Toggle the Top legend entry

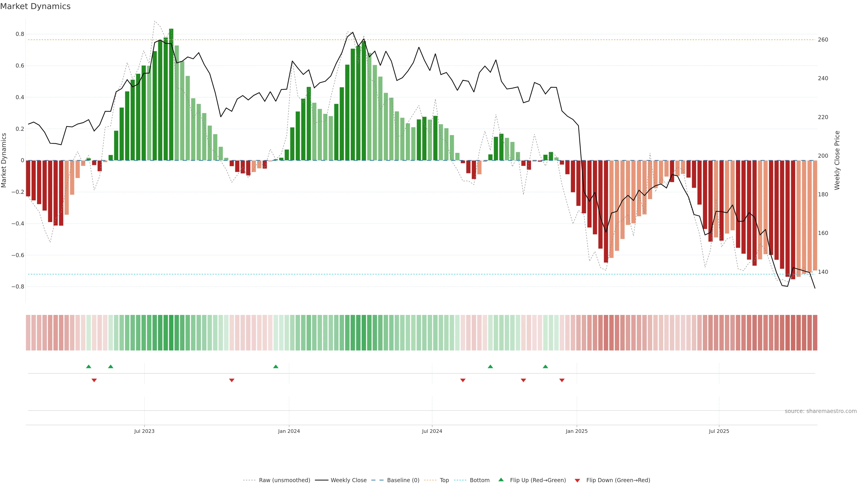point(444,480)
